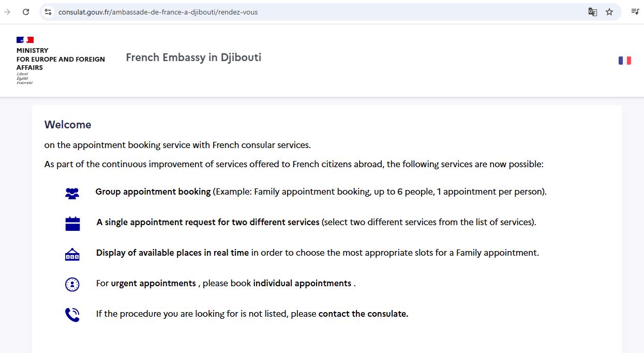Screen dimensions: 644x353
Task: Click the urgent appointments person icon
Action: 72,284
